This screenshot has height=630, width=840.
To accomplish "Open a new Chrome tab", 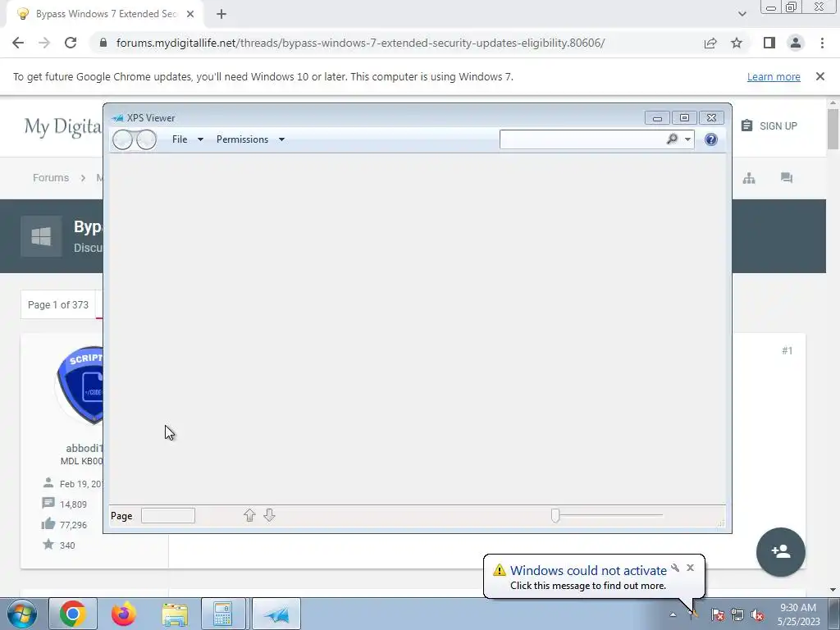I will coord(221,14).
